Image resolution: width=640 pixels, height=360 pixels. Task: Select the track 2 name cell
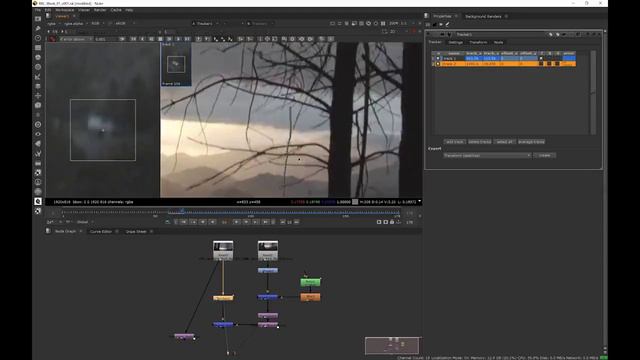(453, 64)
